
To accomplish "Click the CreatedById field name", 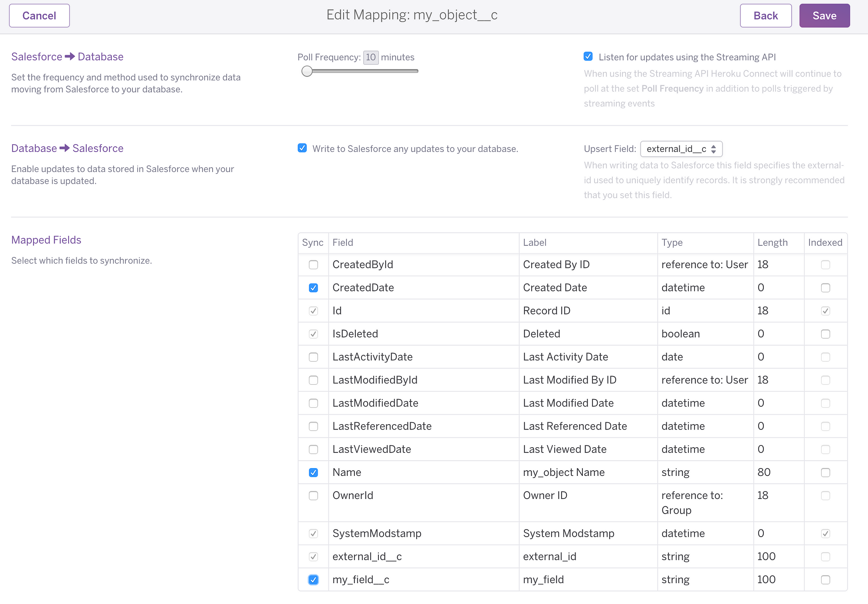I will coord(363,265).
